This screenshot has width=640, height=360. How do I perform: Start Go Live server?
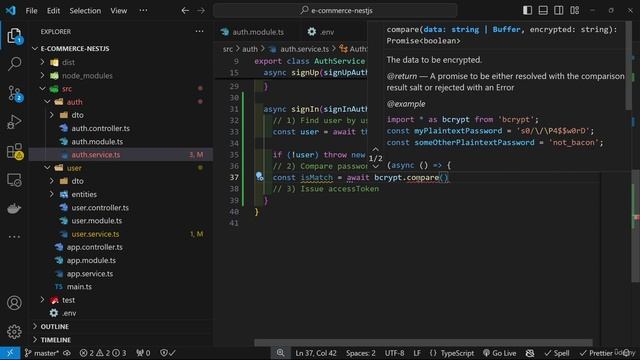click(500, 353)
